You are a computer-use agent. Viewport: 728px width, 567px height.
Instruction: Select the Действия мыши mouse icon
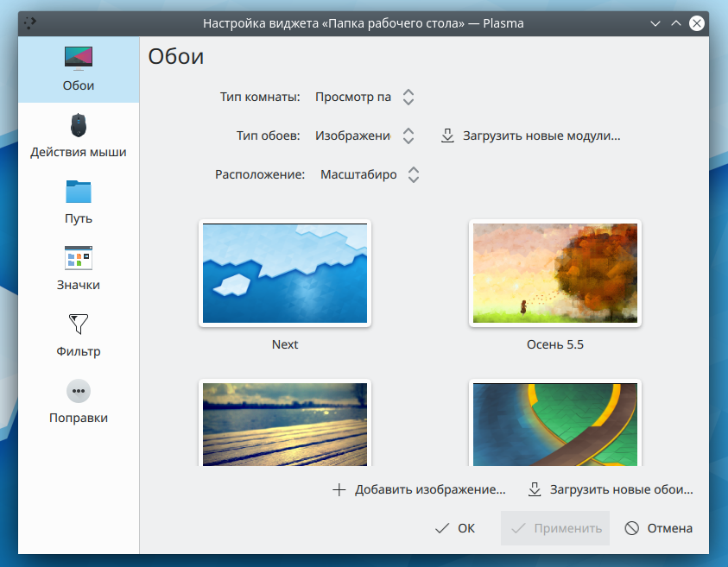pos(79,125)
